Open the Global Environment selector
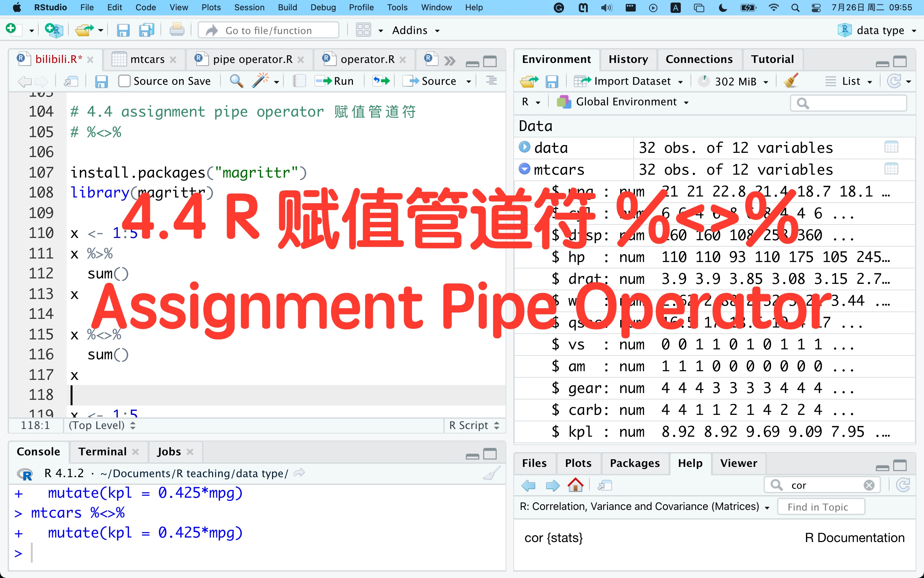Image resolution: width=924 pixels, height=578 pixels. coord(623,102)
